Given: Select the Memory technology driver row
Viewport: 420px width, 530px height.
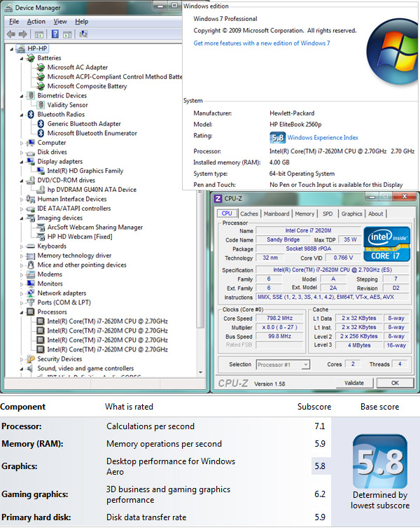Looking at the screenshot, I should 74,256.
